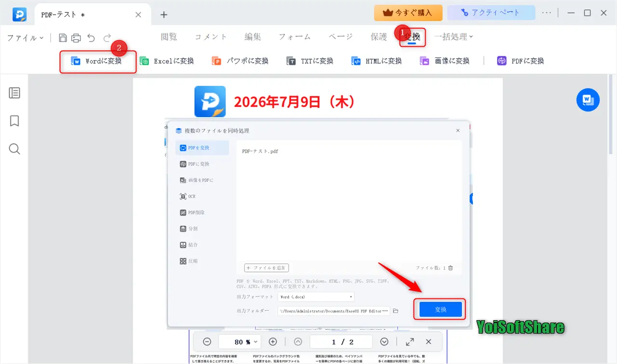The image size is (617, 364).
Task: Click the output folder path field
Action: tap(334, 311)
